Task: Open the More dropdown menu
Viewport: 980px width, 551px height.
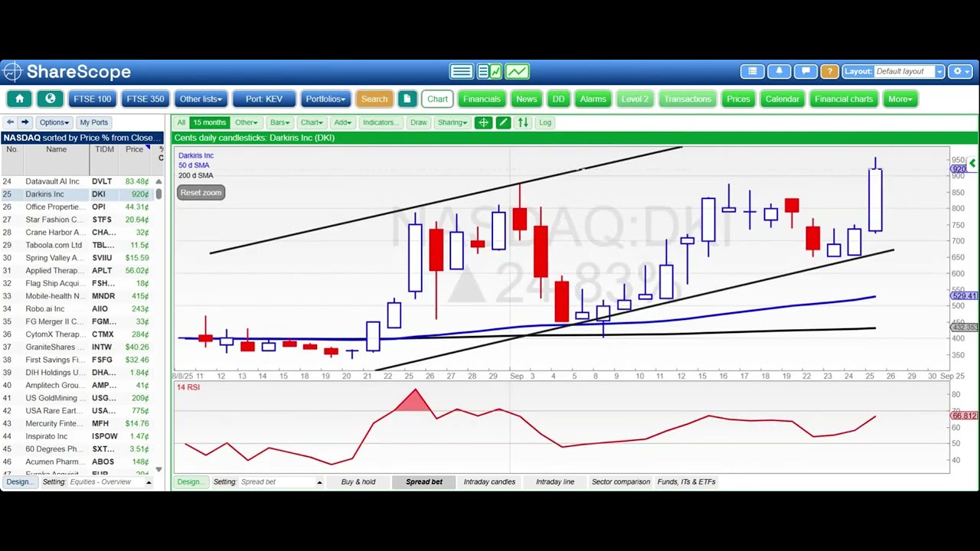Action: 900,99
